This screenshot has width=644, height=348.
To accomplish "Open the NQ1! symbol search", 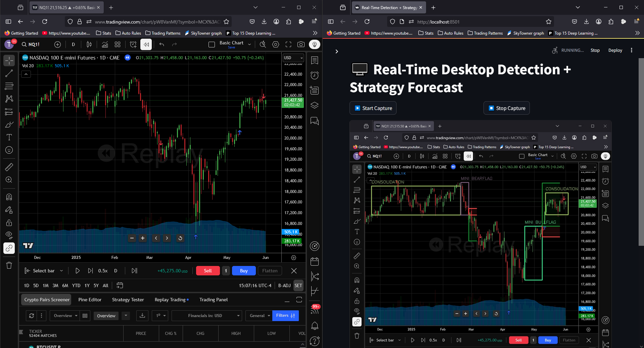I will point(31,44).
